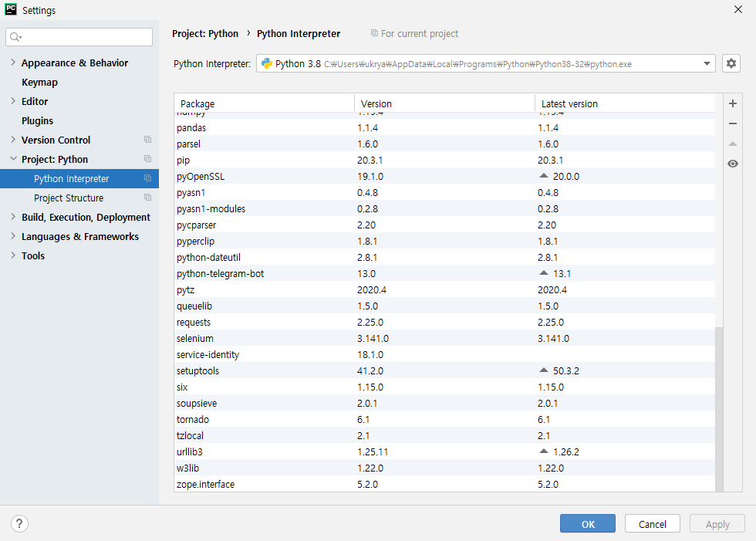Open the Python Interpreter dropdown arrow
This screenshot has height=541, width=756.
707,63
